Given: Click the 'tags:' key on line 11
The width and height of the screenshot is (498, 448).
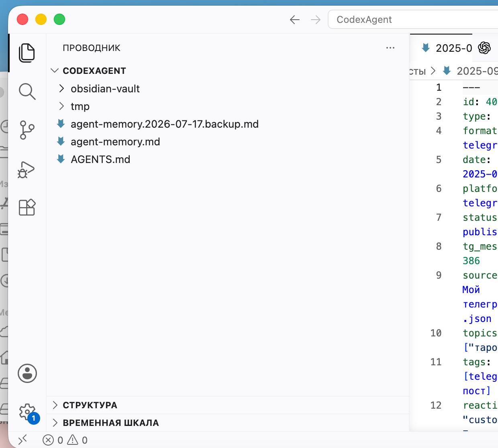Looking at the screenshot, I should point(477,362).
